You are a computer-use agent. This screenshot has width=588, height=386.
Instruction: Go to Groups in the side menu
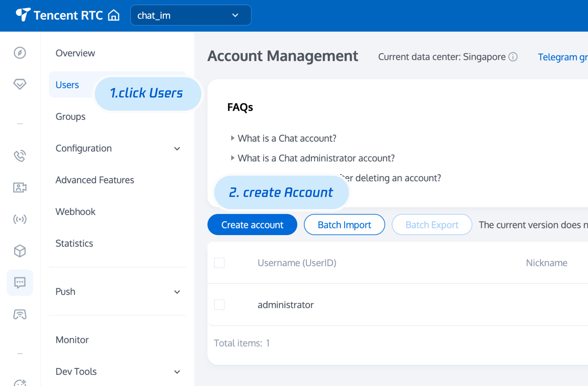click(x=71, y=117)
